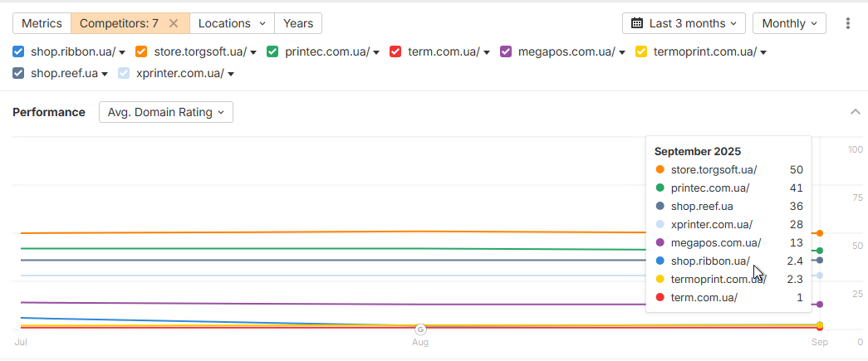868x361 pixels.
Task: Click tooltip value 50 for torgsoft
Action: [x=797, y=170]
